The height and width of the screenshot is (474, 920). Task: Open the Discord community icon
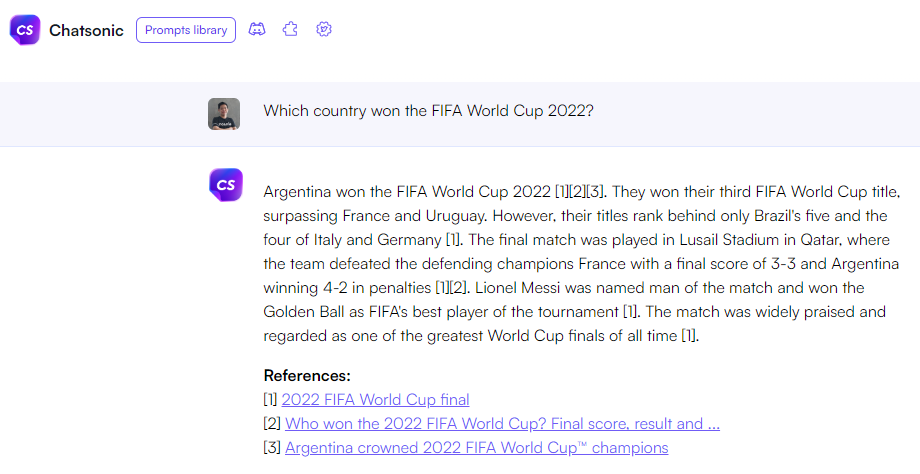[257, 29]
